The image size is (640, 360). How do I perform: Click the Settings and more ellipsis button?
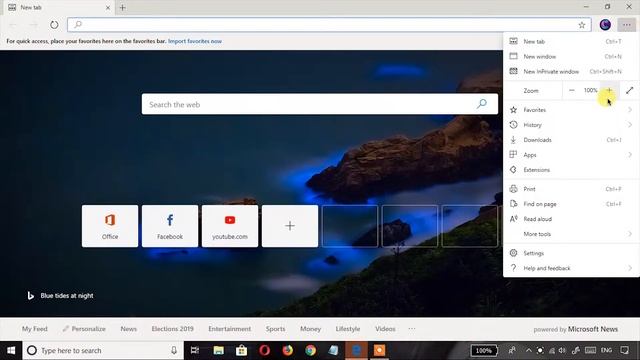pos(627,25)
